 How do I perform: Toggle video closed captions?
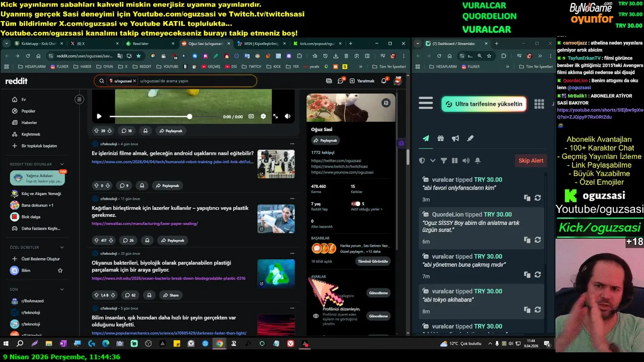[x=251, y=116]
